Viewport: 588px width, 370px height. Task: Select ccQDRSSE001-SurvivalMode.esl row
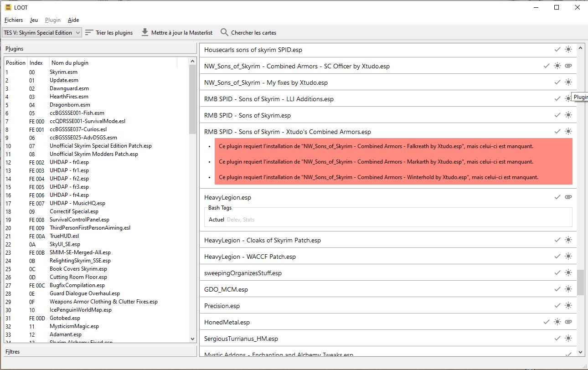(97, 121)
